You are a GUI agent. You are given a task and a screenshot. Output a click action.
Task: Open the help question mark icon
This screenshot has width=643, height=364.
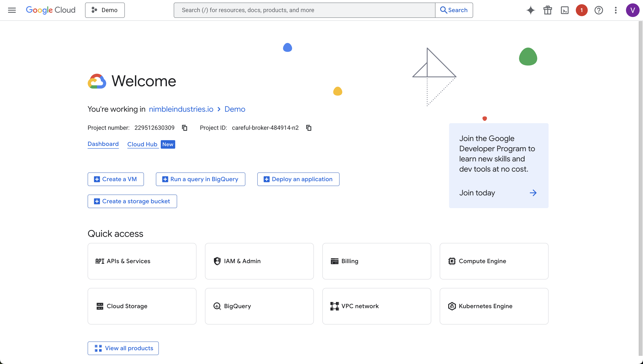598,10
